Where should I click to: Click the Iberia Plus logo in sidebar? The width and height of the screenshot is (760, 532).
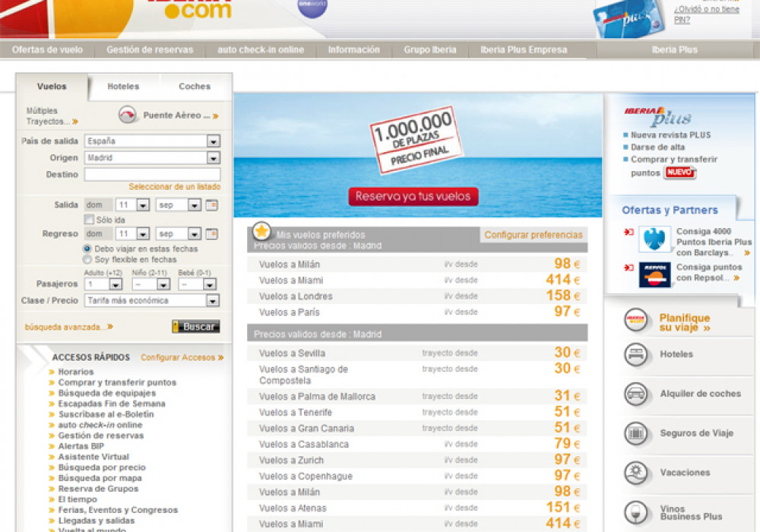tap(657, 116)
